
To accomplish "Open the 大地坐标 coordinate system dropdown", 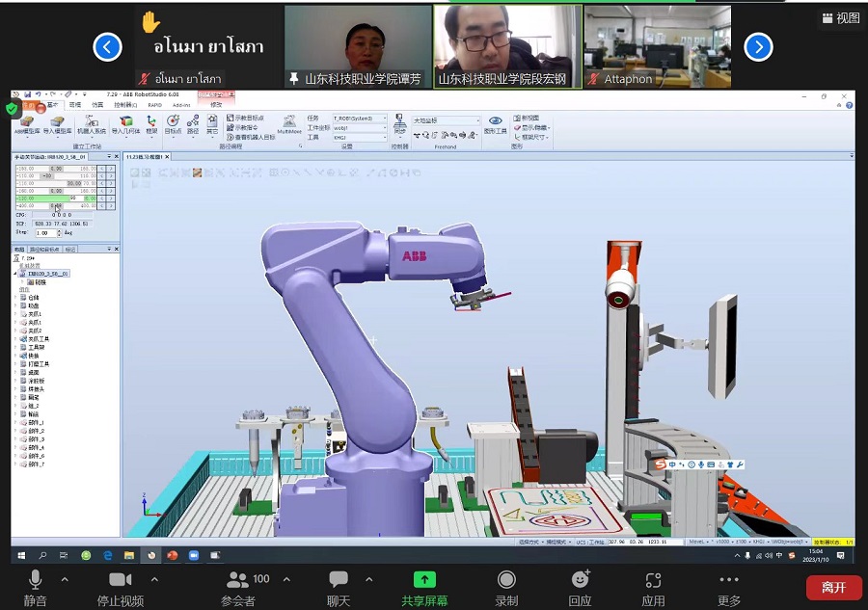I will tap(447, 120).
